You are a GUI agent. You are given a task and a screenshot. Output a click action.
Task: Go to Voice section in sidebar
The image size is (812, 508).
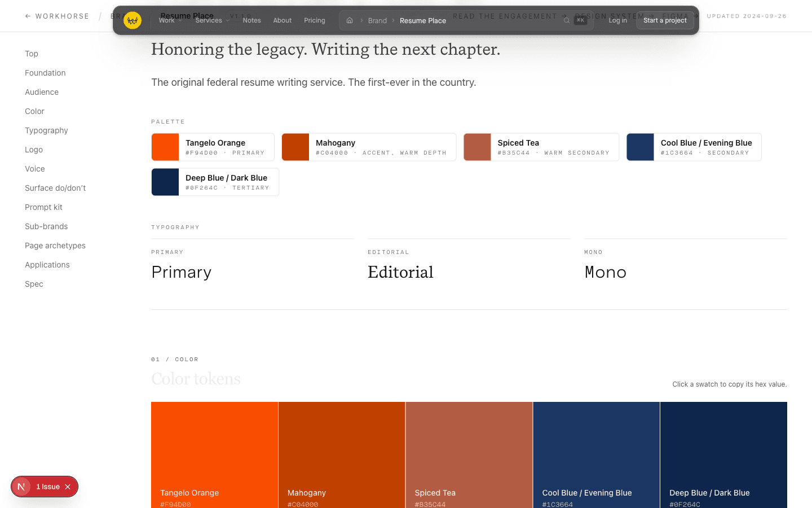pos(35,169)
